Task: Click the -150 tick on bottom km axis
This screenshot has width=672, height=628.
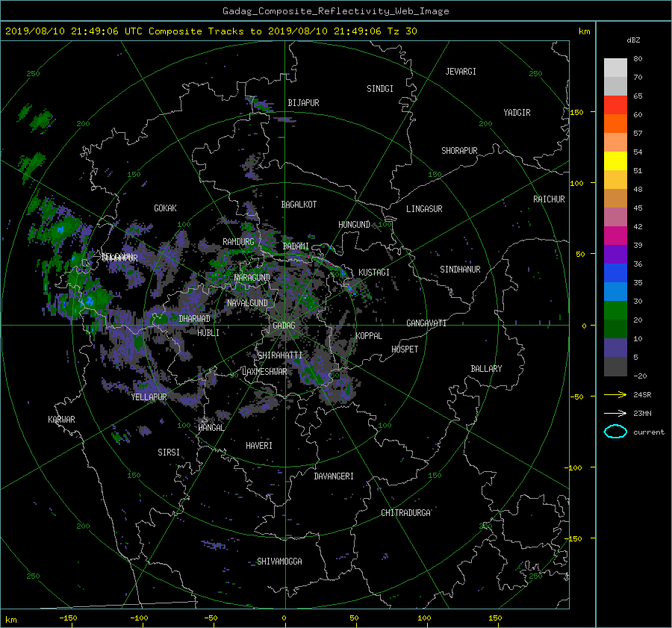Action: (x=68, y=618)
